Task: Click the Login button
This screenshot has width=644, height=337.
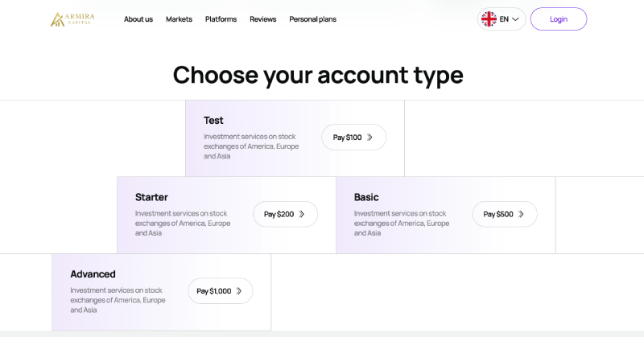Action: 559,18
